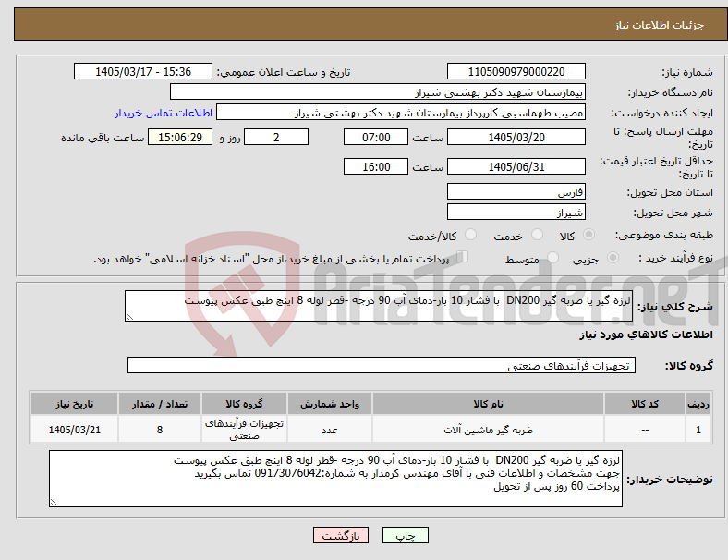The image size is (728, 560).
Task: Click the شرح کلی نیاز description textarea
Action: click(379, 306)
